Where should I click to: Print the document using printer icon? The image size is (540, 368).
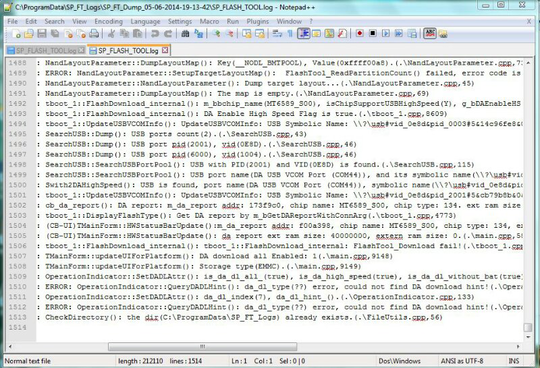[x=94, y=33]
